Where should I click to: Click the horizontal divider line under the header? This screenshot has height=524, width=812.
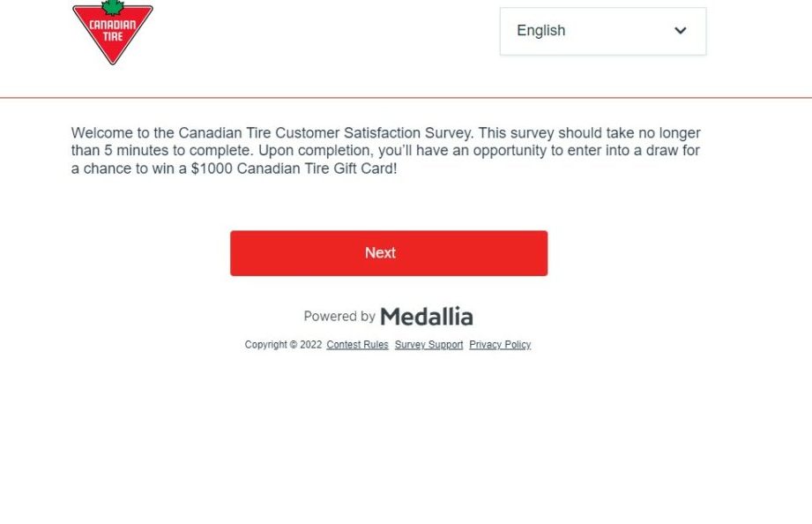406,98
